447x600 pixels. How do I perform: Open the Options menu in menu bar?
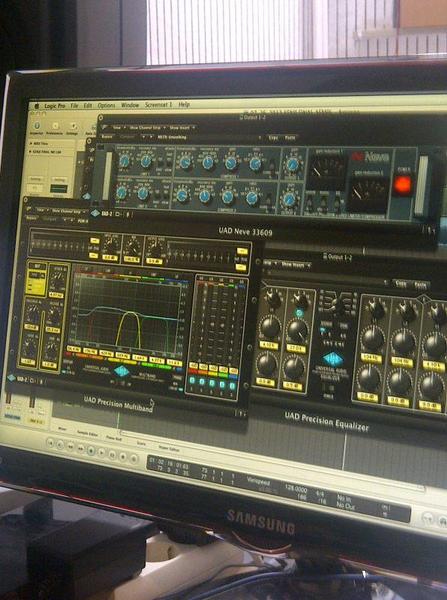pyautogui.click(x=106, y=105)
